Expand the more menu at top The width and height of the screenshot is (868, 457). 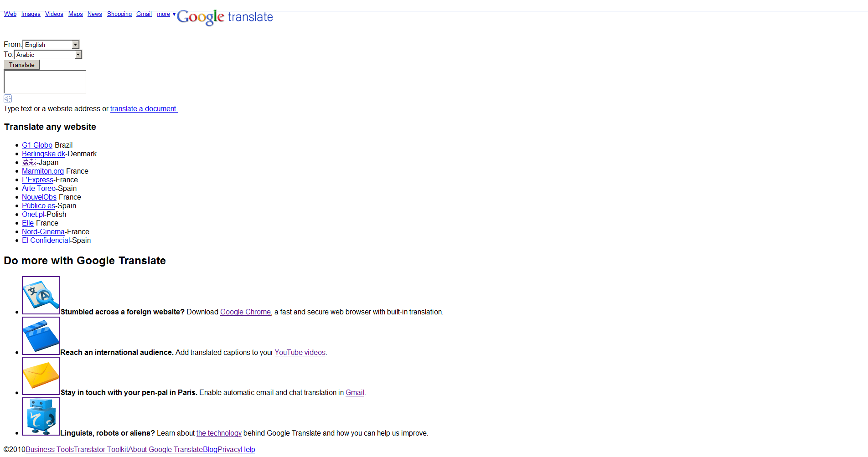point(166,14)
